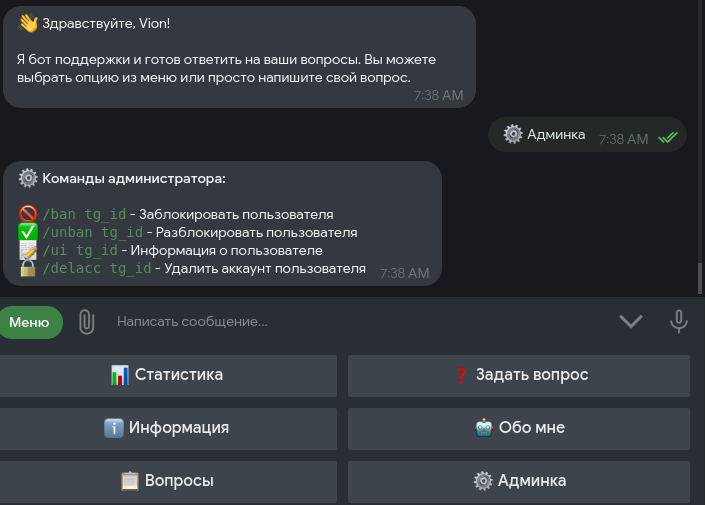Click the Заблокировать пользователя description
This screenshot has height=505, width=705.
(236, 215)
